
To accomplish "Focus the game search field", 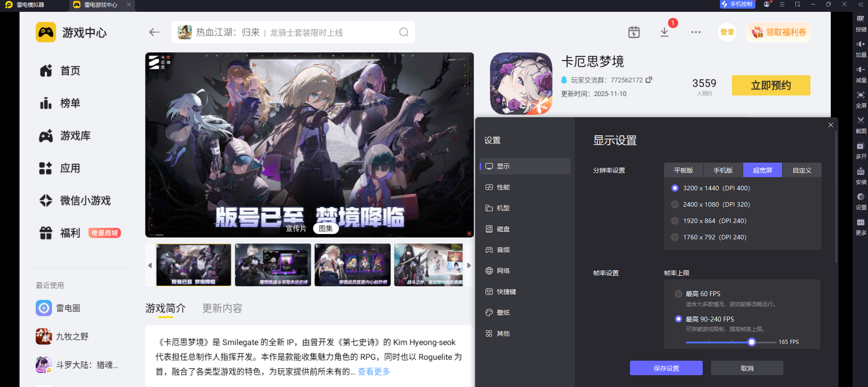I will click(293, 32).
